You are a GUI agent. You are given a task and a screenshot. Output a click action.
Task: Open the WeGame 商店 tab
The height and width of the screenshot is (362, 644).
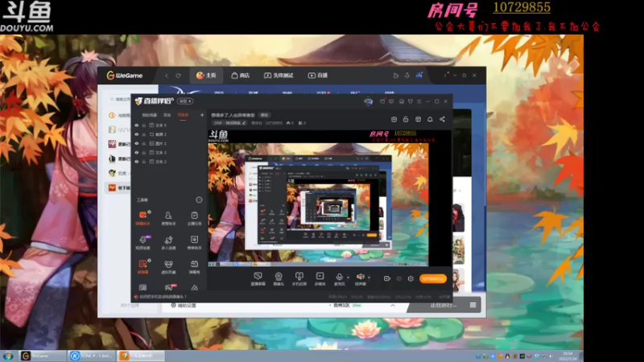click(x=240, y=76)
